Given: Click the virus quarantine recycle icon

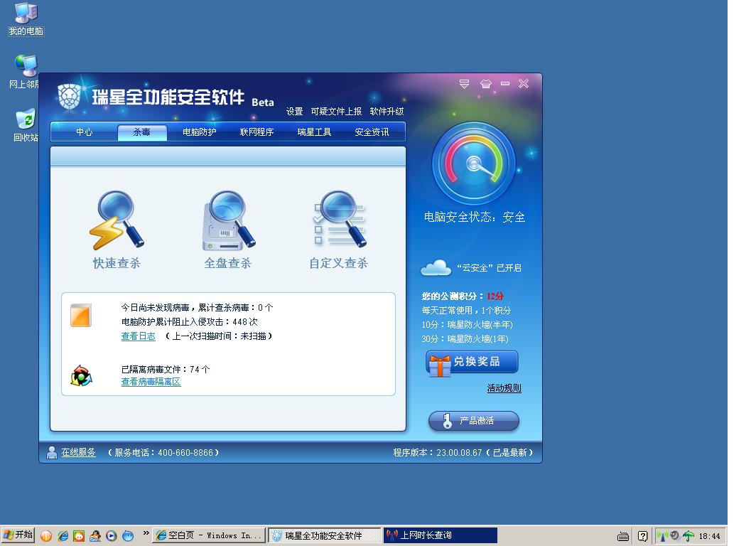Looking at the screenshot, I should (81, 376).
